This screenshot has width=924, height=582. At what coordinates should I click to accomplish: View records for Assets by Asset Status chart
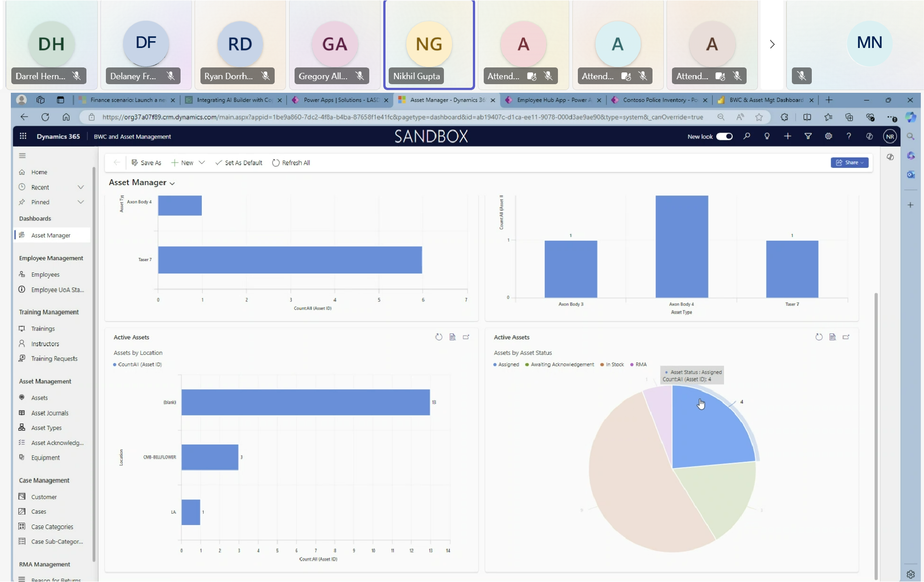tap(832, 337)
